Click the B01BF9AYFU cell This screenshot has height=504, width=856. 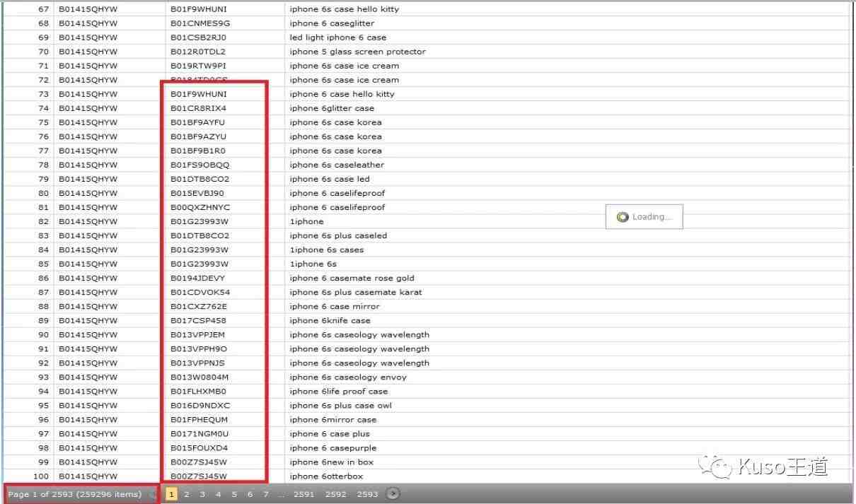[x=197, y=122]
